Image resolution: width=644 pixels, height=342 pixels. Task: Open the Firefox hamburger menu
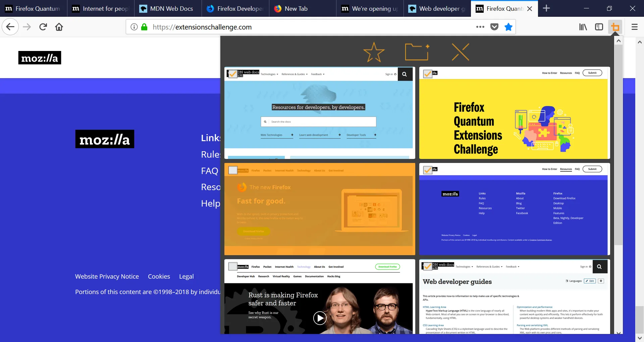pyautogui.click(x=634, y=27)
